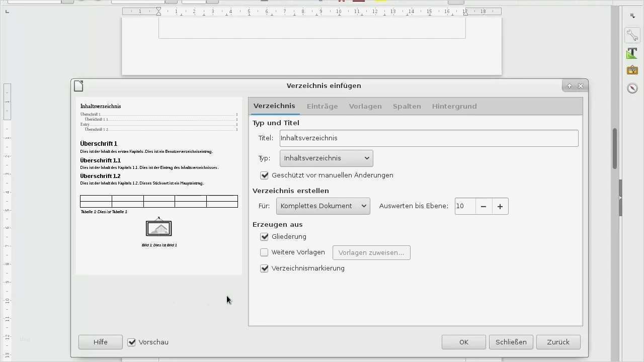Decrease Auswerten bis Ebene with minus button

click(482, 206)
